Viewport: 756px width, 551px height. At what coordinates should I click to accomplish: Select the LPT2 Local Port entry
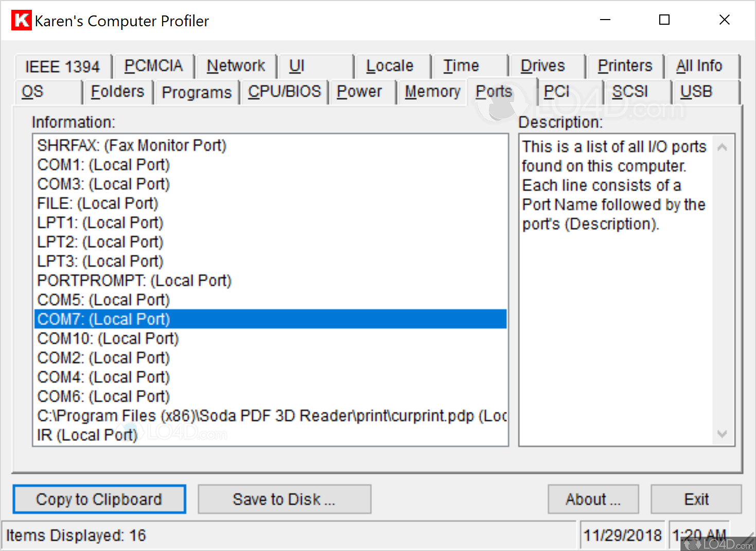tap(100, 242)
